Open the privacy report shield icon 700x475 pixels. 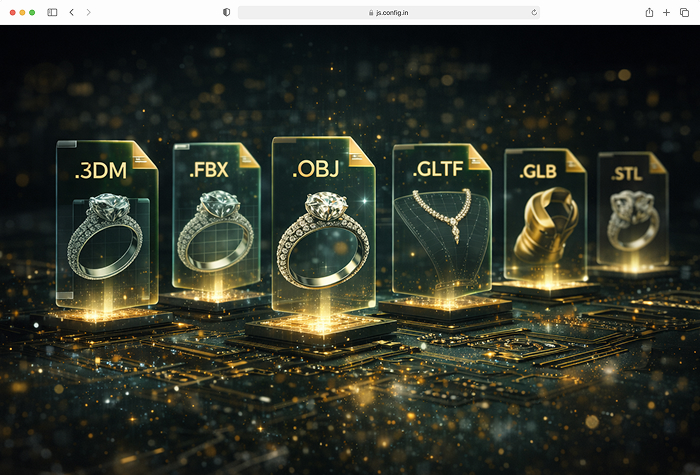click(226, 12)
